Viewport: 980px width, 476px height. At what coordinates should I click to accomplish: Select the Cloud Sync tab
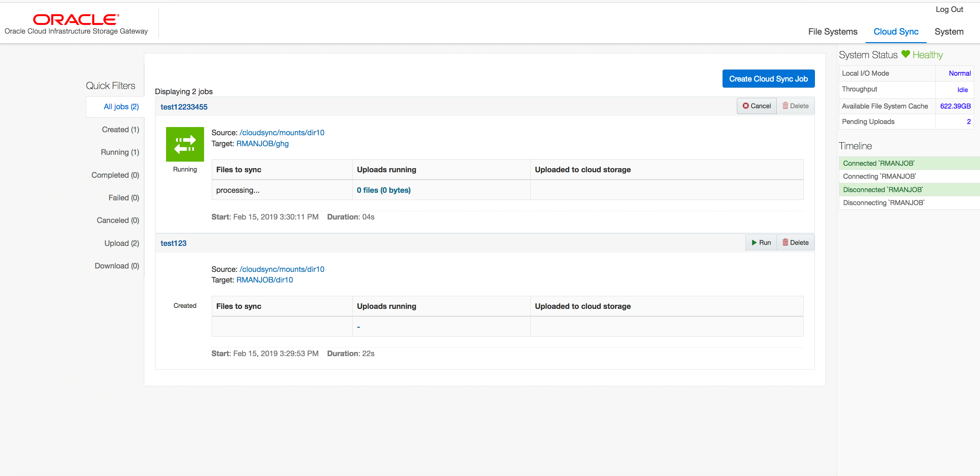(x=895, y=32)
